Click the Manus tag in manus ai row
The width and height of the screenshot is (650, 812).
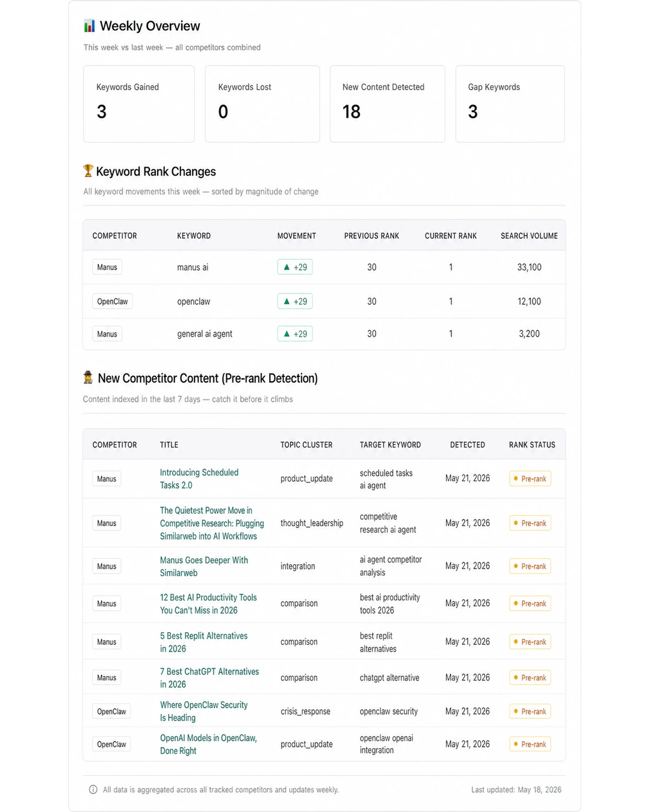(107, 267)
